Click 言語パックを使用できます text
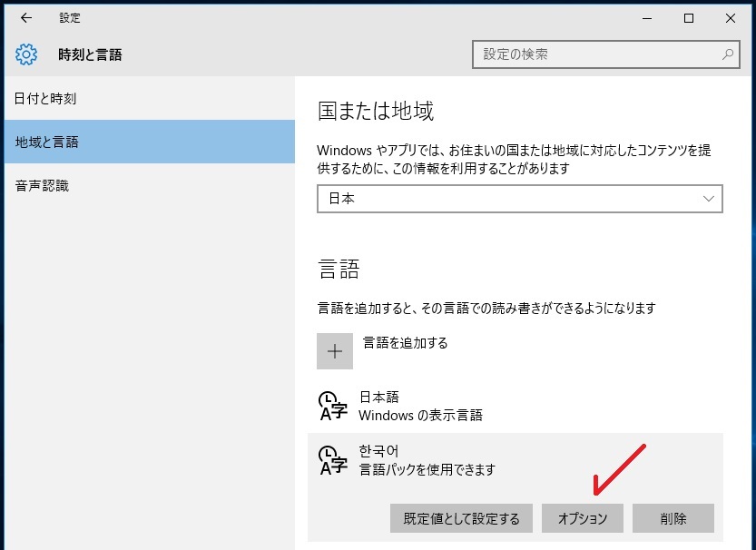The height and width of the screenshot is (550, 756). (427, 469)
